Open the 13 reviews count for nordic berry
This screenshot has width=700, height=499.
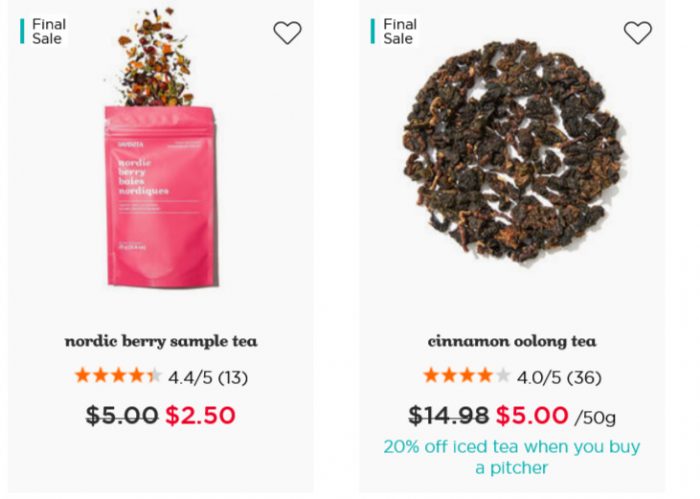click(233, 378)
